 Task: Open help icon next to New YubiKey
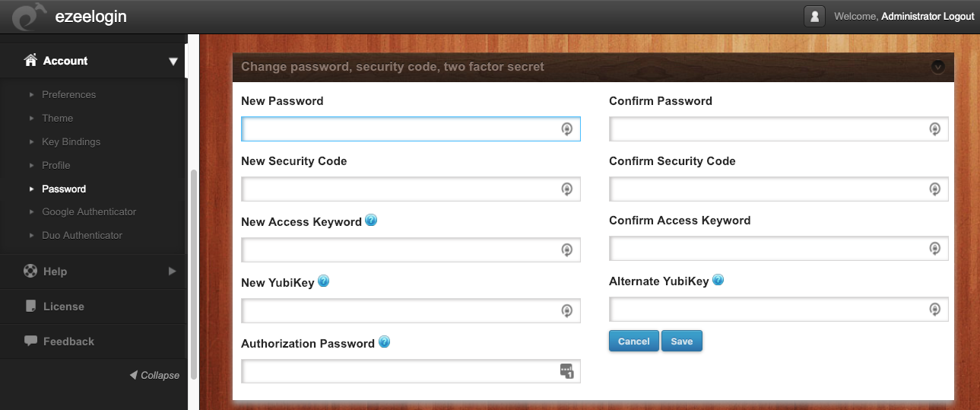point(323,281)
